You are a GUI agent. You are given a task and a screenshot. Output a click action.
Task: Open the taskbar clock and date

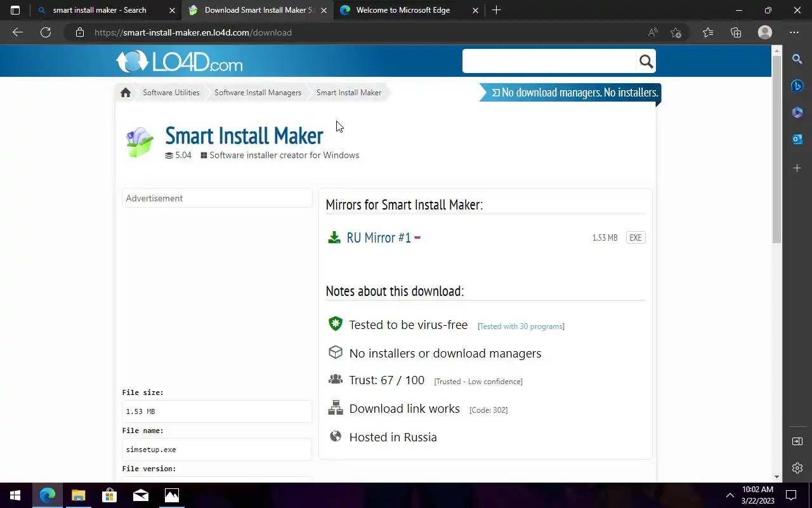[758, 495]
